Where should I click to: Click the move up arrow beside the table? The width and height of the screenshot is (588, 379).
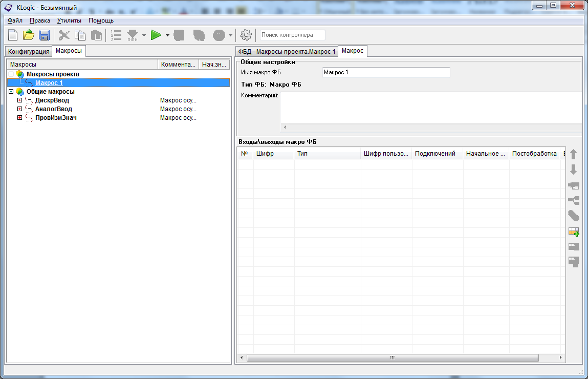(573, 154)
